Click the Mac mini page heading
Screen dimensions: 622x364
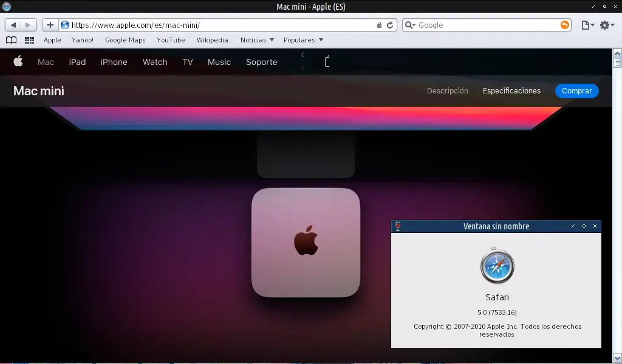pyautogui.click(x=38, y=91)
